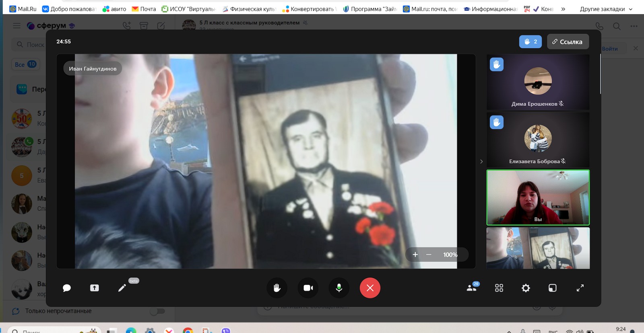Select Елизавета Боброва participant tile

pyautogui.click(x=538, y=140)
